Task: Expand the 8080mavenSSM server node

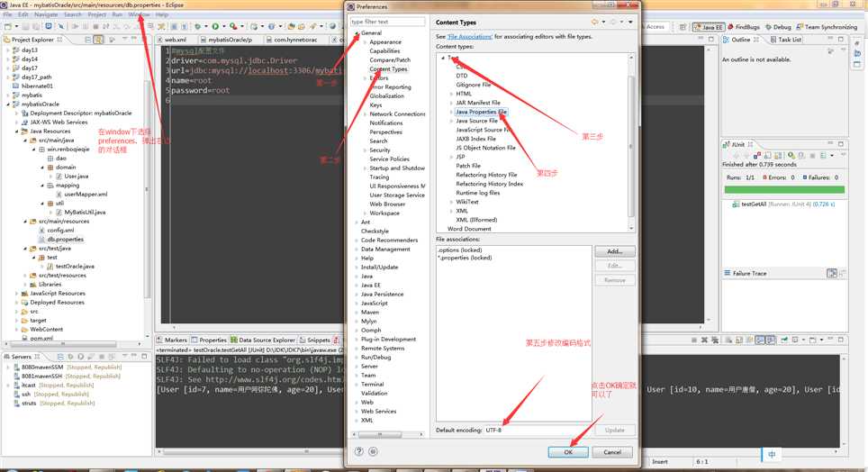Action: tap(8, 368)
